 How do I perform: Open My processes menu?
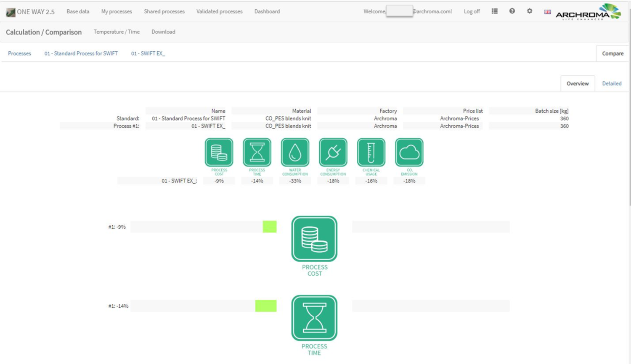[117, 11]
